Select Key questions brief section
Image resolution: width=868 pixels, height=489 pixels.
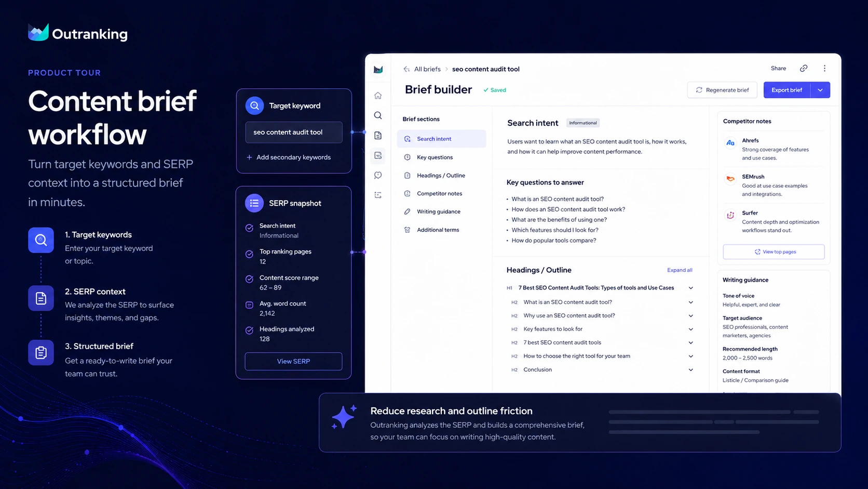click(x=441, y=157)
